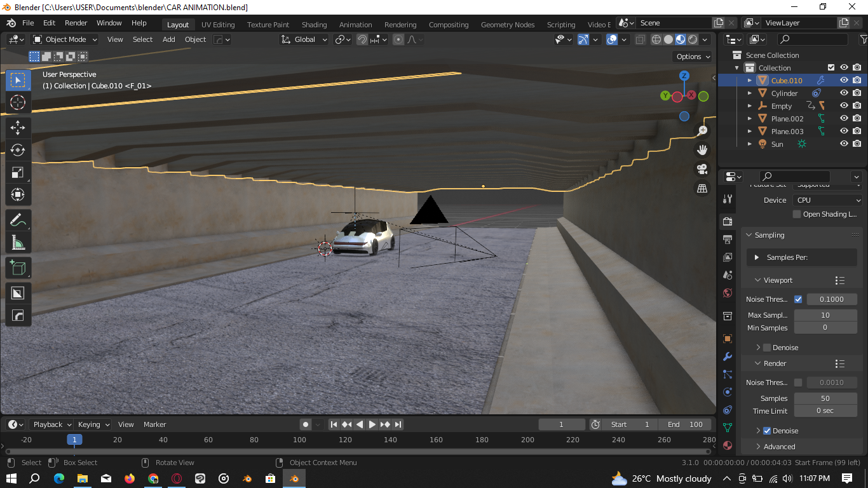
Task: Jump to the end frame
Action: 398,424
